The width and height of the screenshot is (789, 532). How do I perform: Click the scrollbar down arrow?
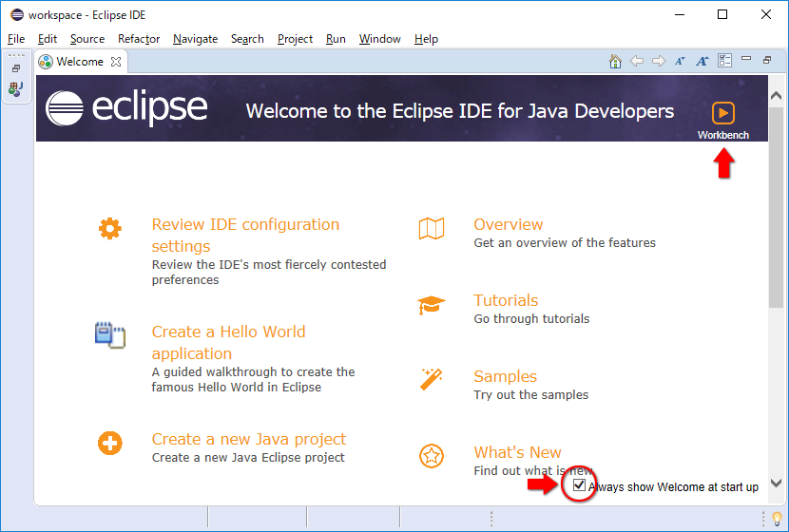pos(776,483)
